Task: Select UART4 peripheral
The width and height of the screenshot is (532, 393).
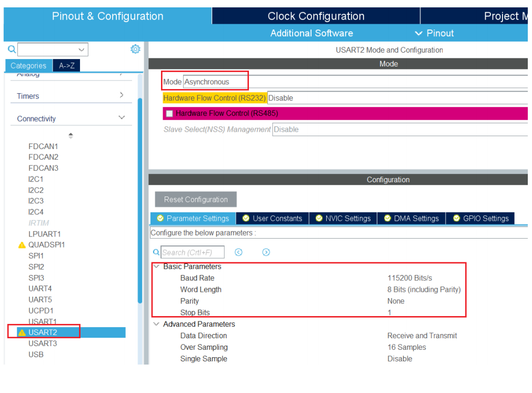Action: click(40, 289)
